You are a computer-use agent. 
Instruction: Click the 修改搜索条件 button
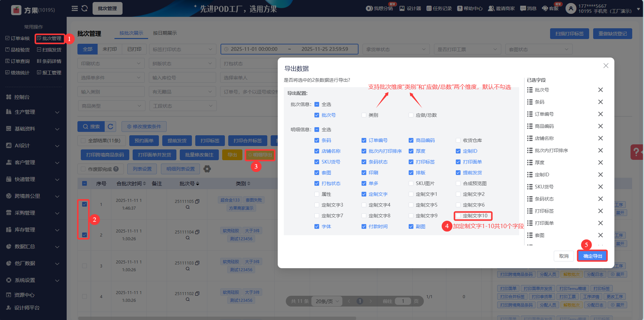[144, 127]
